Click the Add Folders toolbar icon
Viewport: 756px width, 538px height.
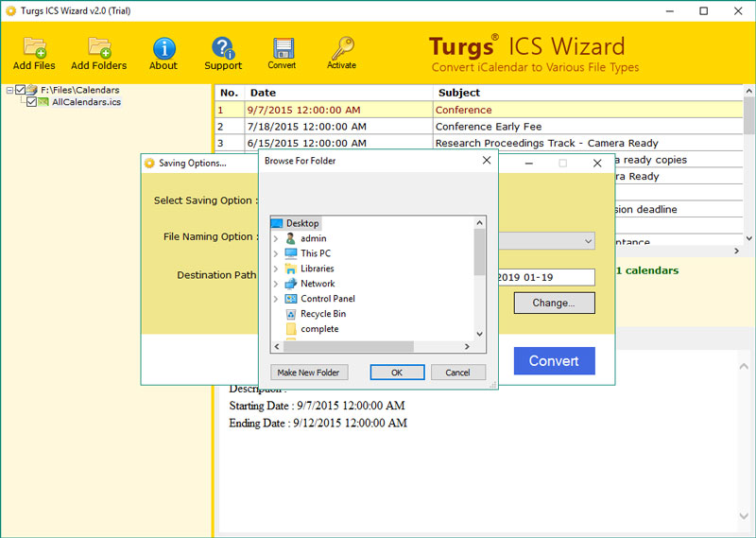coord(99,48)
